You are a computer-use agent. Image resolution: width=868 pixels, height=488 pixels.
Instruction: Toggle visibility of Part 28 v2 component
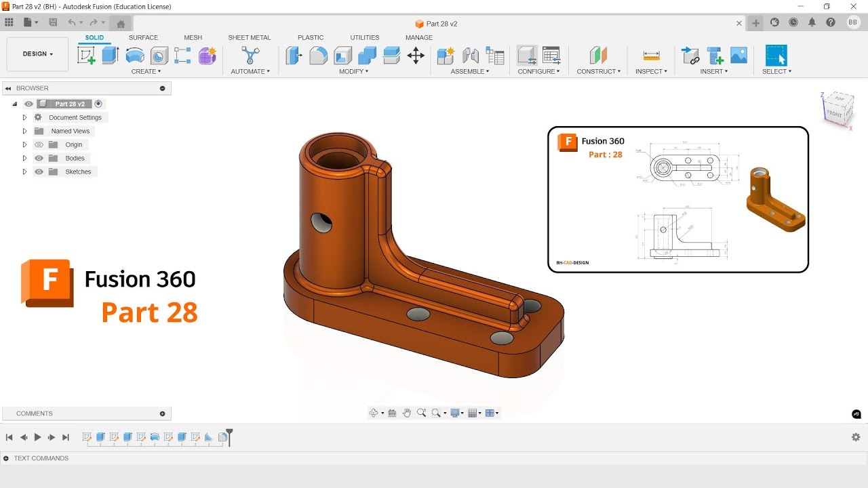pos(28,104)
